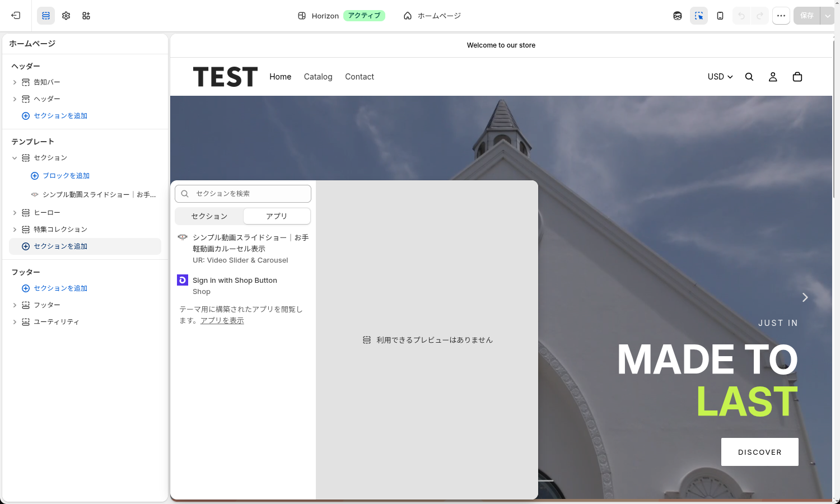
Task: Click the slideshow next arrow
Action: point(805,297)
